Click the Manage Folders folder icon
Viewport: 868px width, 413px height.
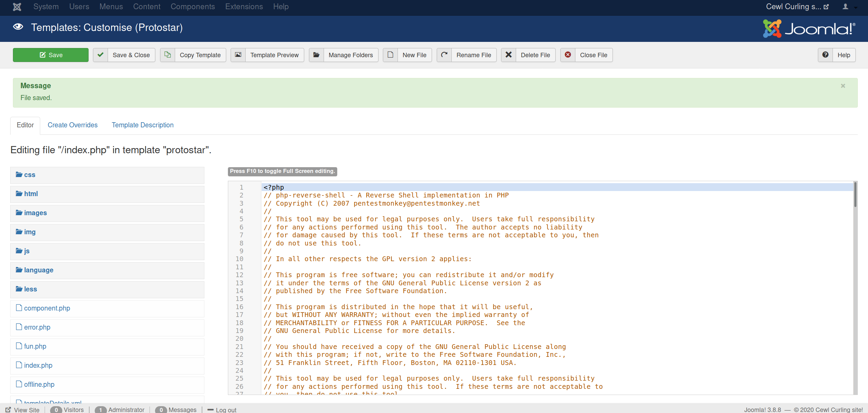316,55
